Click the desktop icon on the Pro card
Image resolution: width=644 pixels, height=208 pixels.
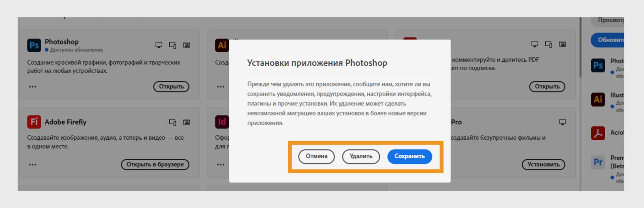coord(562,122)
